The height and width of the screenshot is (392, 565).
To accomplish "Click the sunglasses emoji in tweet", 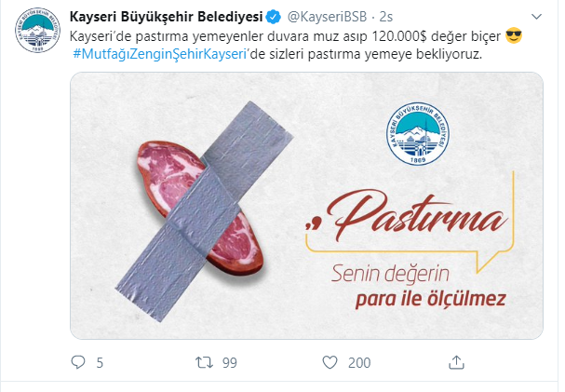I will point(514,35).
